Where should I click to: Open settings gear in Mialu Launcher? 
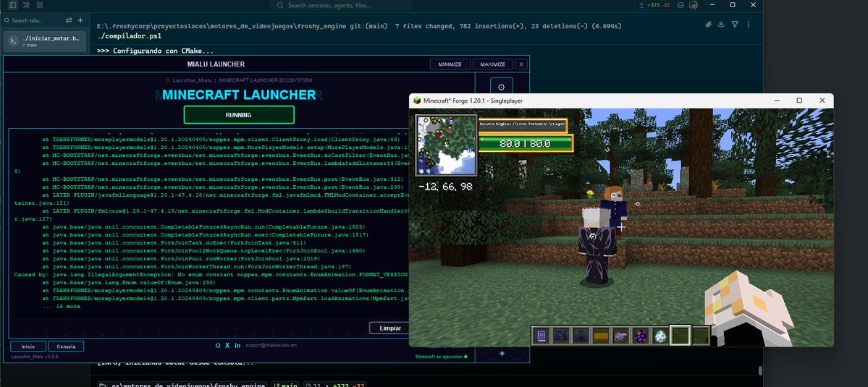[x=502, y=88]
